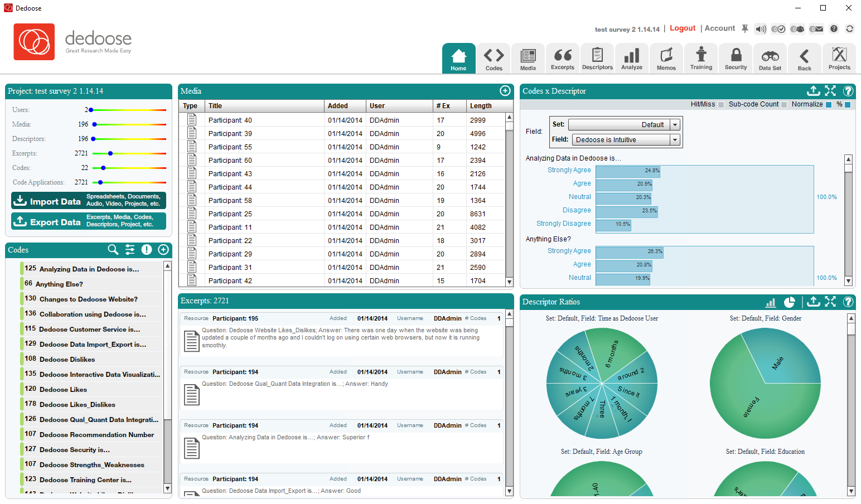Open the Excerpts tab
Image resolution: width=861 pixels, height=504 pixels.
563,59
